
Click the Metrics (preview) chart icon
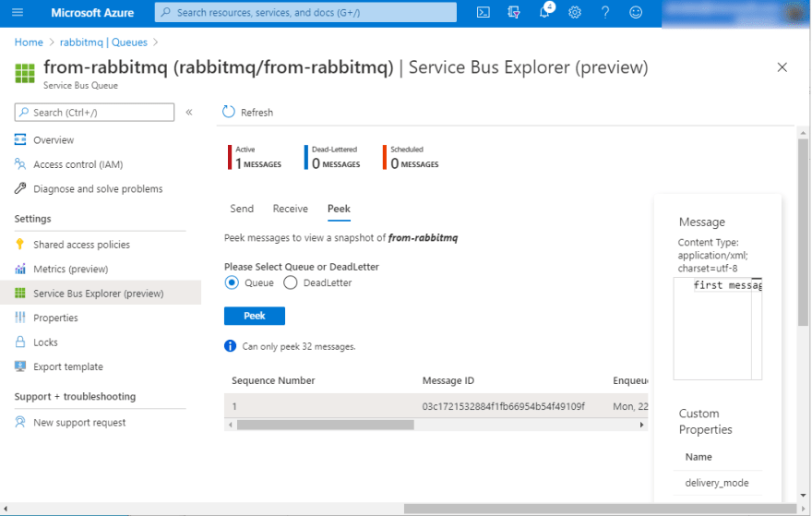[x=20, y=269]
